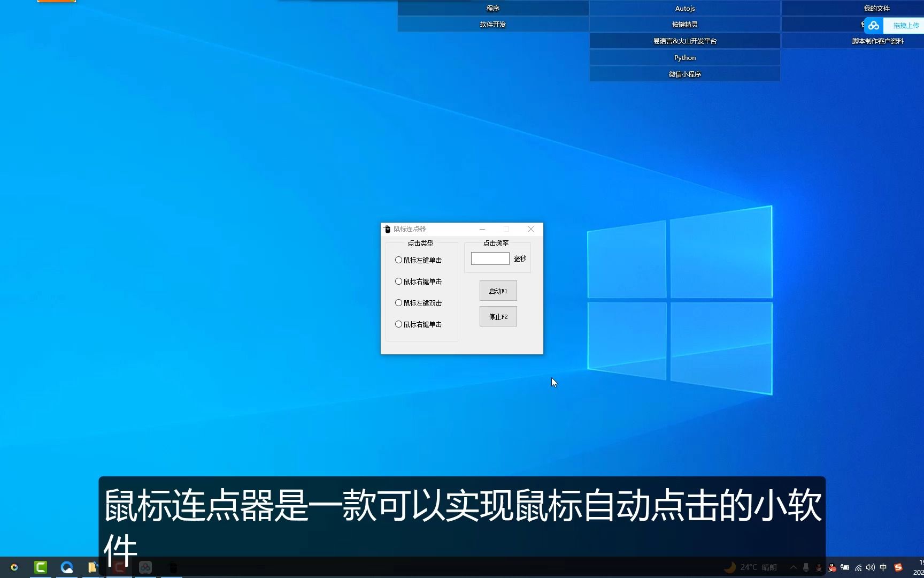The image size is (924, 578).
Task: Click the 拖拽上传 upload label
Action: click(906, 25)
